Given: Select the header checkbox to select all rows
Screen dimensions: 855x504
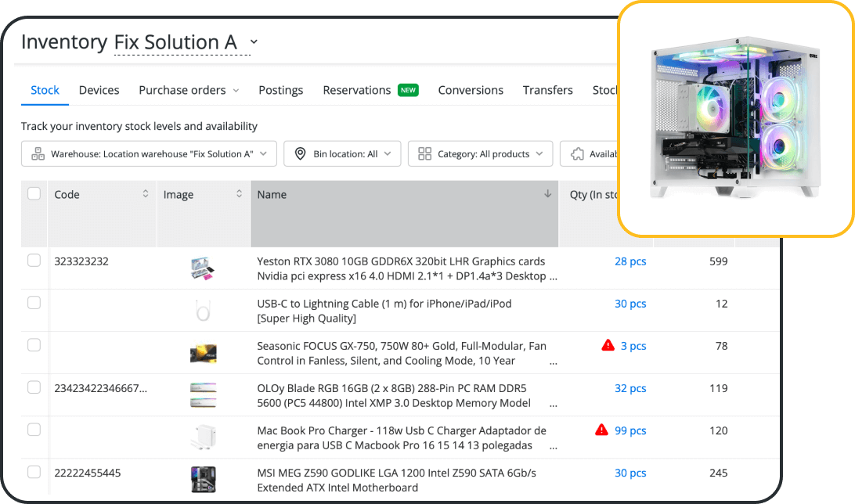Looking at the screenshot, I should pyautogui.click(x=34, y=193).
